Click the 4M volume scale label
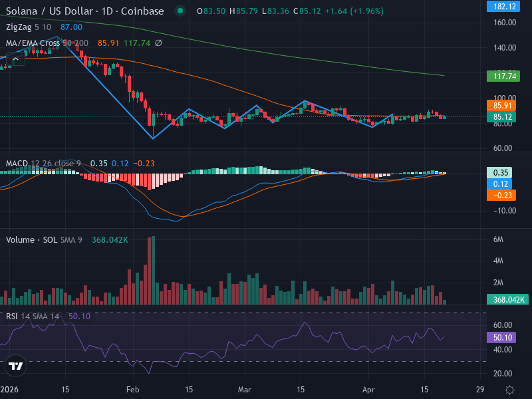The height and width of the screenshot is (399, 532). (498, 261)
